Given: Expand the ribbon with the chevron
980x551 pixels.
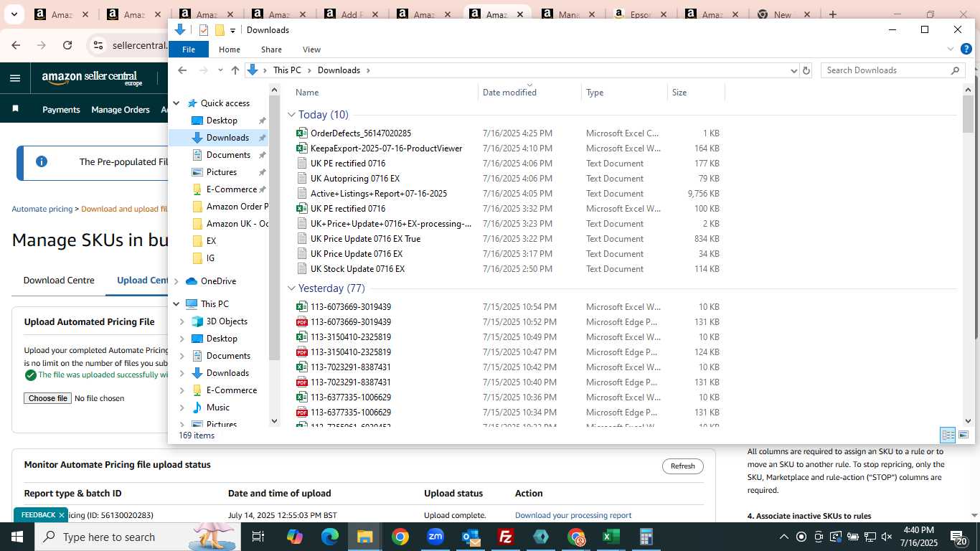Looking at the screenshot, I should click(951, 50).
